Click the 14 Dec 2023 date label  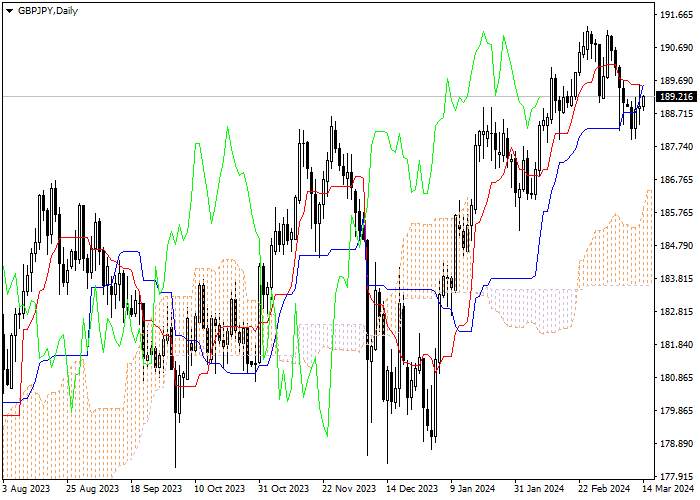tap(412, 488)
